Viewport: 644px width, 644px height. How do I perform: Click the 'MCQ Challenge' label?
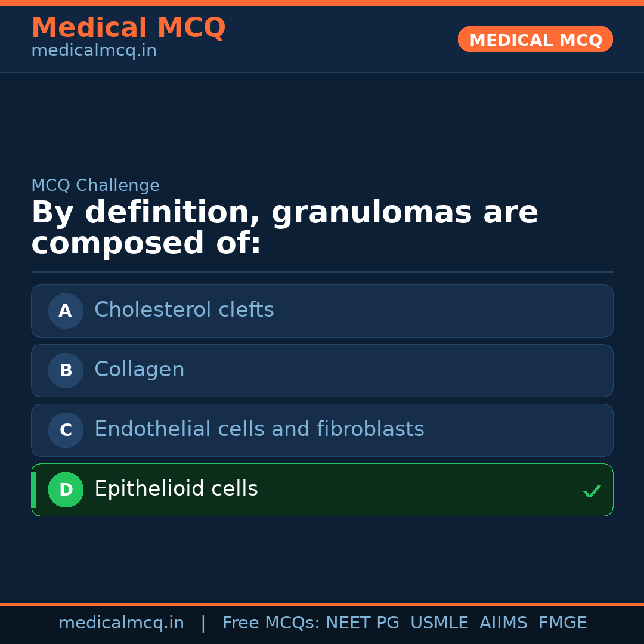coord(95,185)
